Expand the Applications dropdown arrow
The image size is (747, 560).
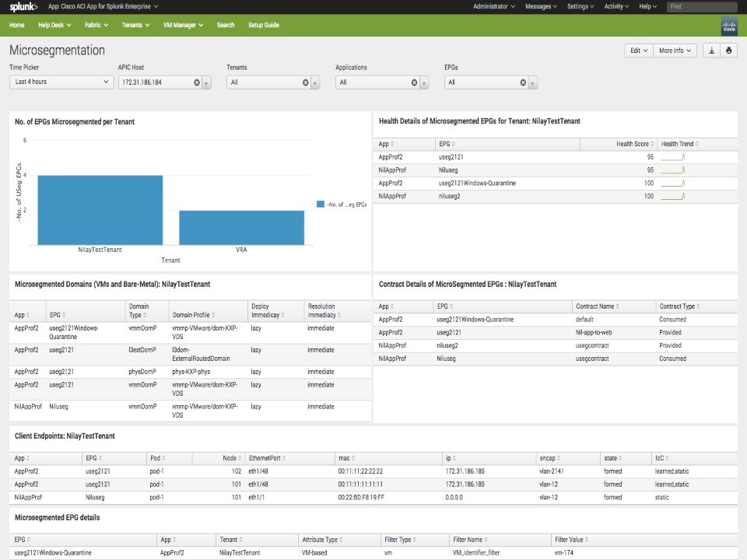423,83
